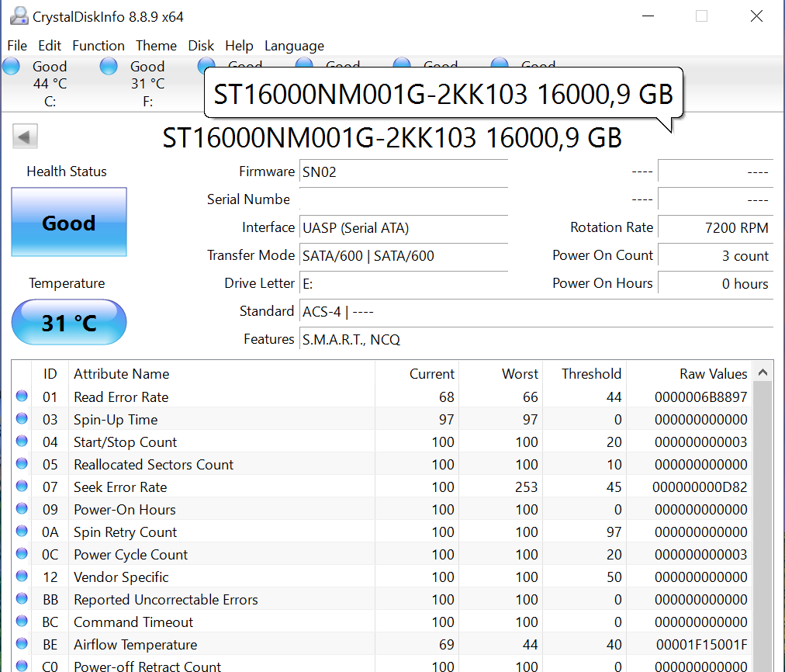Select the Spin Retry Count attribute name

click(x=125, y=532)
